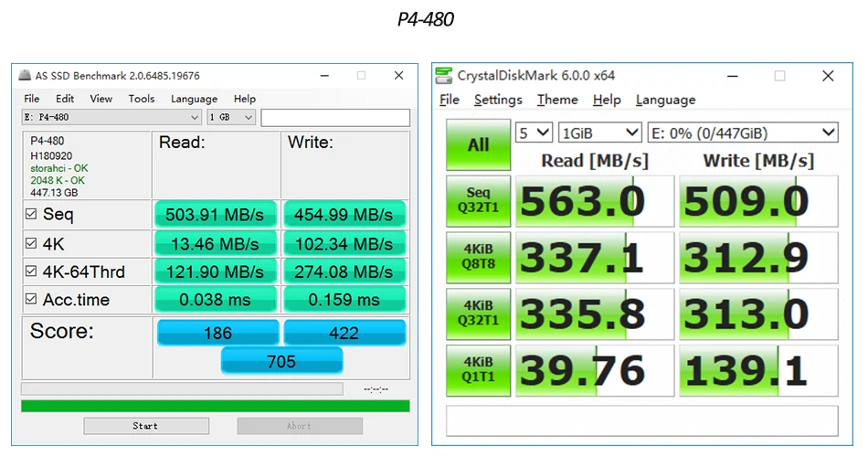Minimize the AS SSD Benchmark window

[x=325, y=75]
